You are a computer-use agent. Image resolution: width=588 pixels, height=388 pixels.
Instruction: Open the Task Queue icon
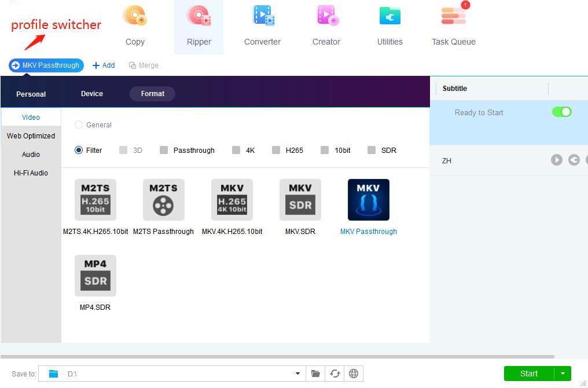[x=454, y=16]
